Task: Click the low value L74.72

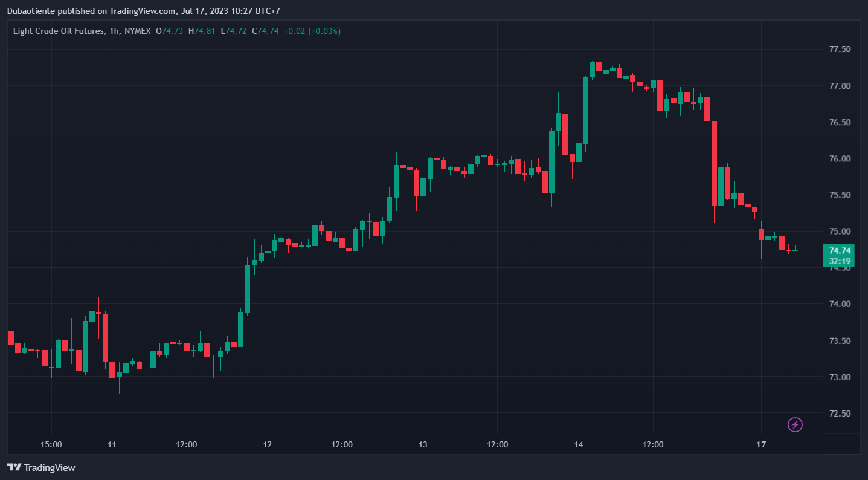Action: point(234,31)
